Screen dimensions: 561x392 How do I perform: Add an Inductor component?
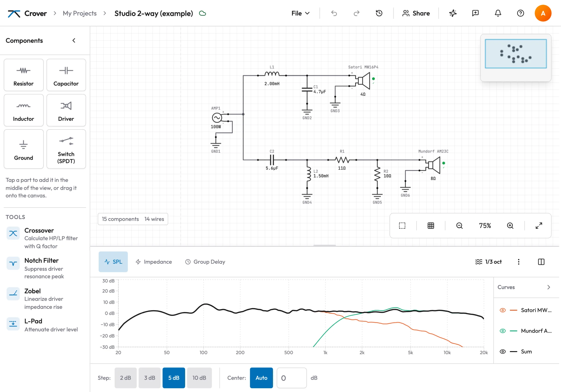pyautogui.click(x=24, y=111)
